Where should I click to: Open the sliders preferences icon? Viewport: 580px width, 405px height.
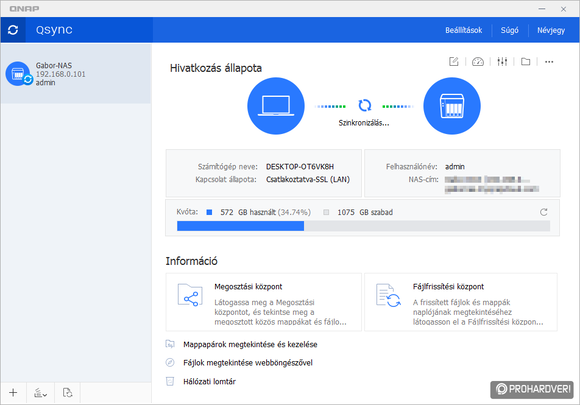point(502,61)
